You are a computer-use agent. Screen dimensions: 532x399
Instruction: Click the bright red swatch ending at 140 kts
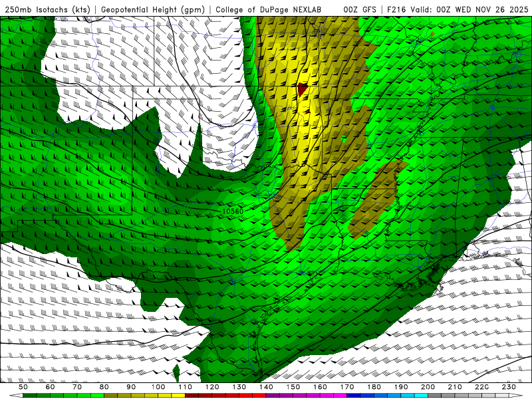pyautogui.click(x=259, y=396)
